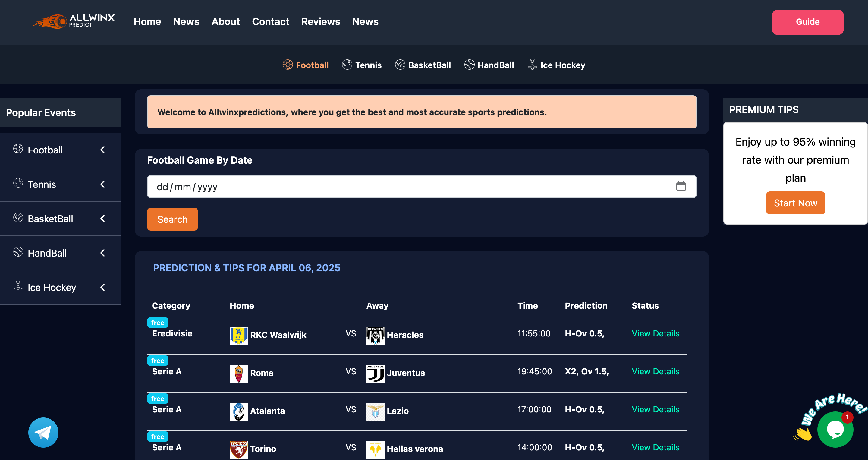Click the 19:45:00 time cell
Viewport: 868px width, 460px height.
[535, 372]
